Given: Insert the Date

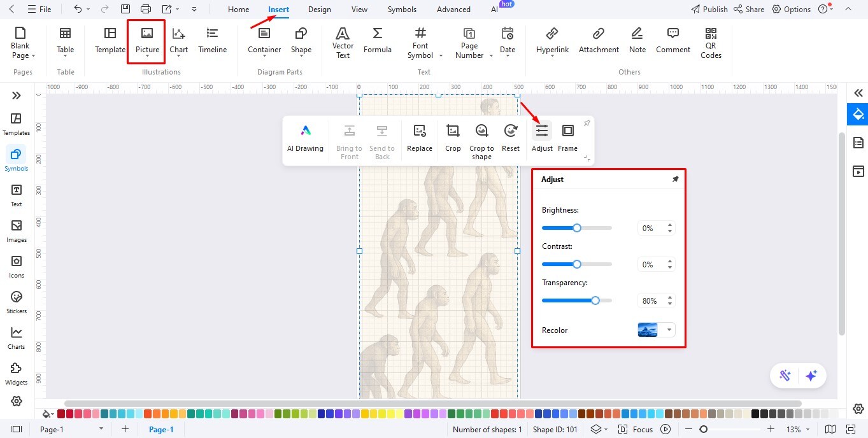Looking at the screenshot, I should (x=508, y=41).
